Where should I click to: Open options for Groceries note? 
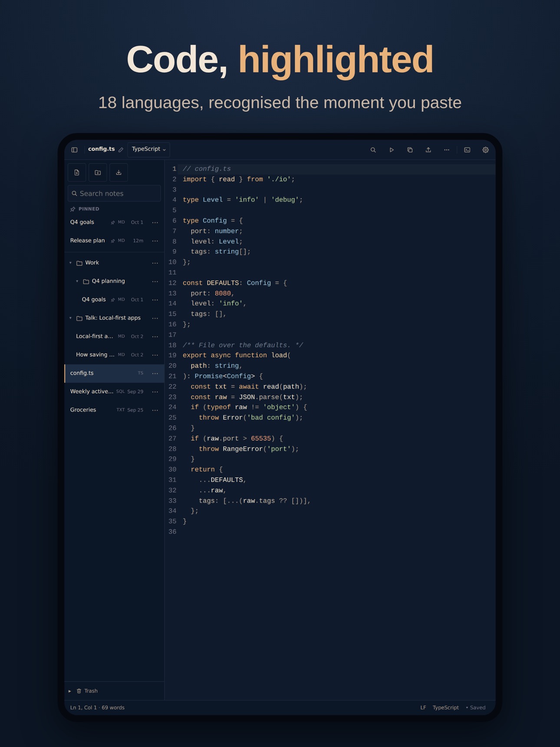click(x=155, y=410)
